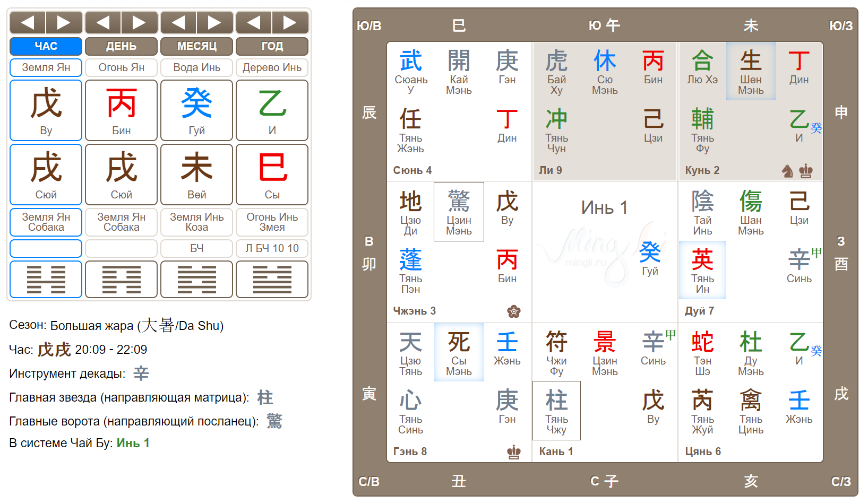
Task: Click the red 巳 Сы year branch tile
Action: point(272,175)
